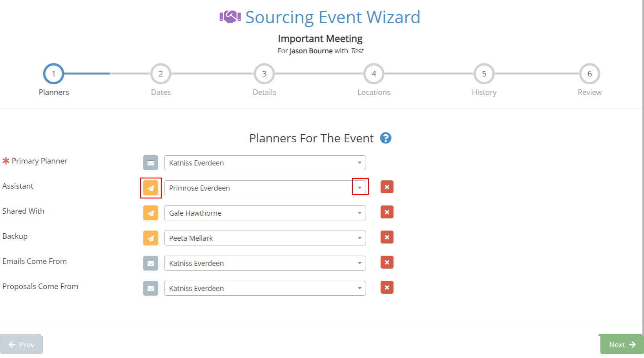Click the handshake icon in the wizard title
Viewport: 644px width, 358px height.
(x=230, y=16)
